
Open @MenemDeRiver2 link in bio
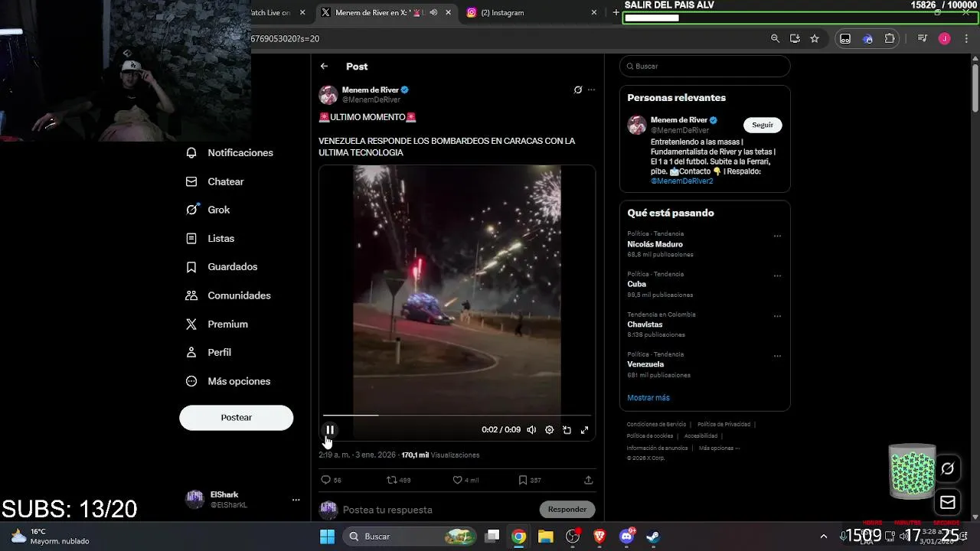(681, 181)
